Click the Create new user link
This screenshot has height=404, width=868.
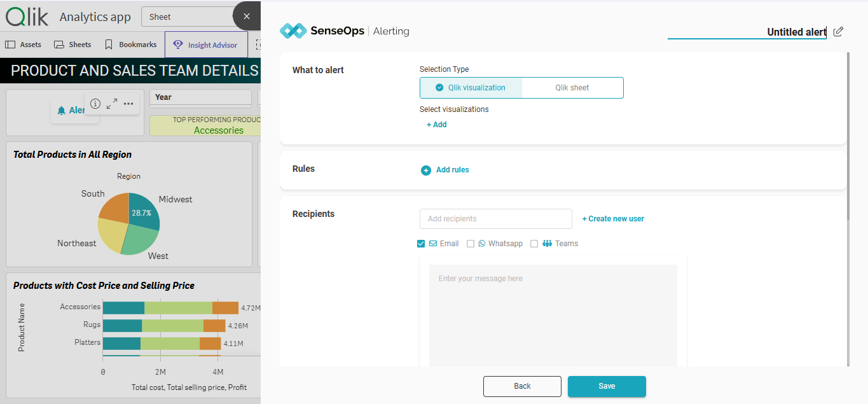(x=613, y=219)
